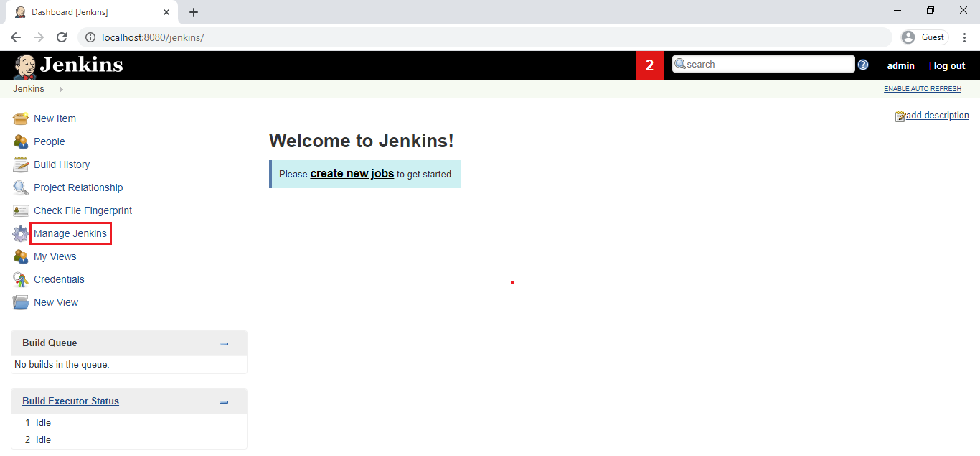Click the Build Queue heading text

tap(50, 343)
